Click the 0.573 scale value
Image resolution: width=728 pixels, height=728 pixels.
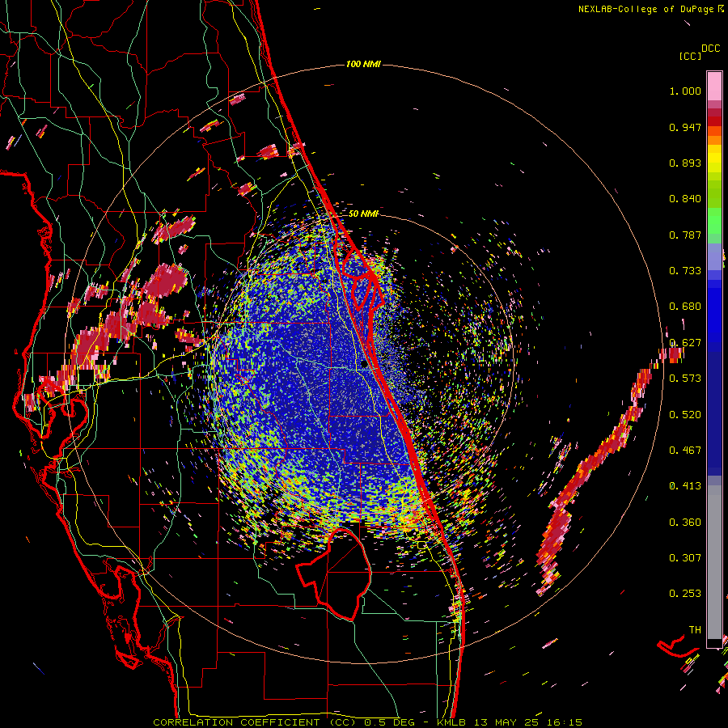(x=685, y=379)
